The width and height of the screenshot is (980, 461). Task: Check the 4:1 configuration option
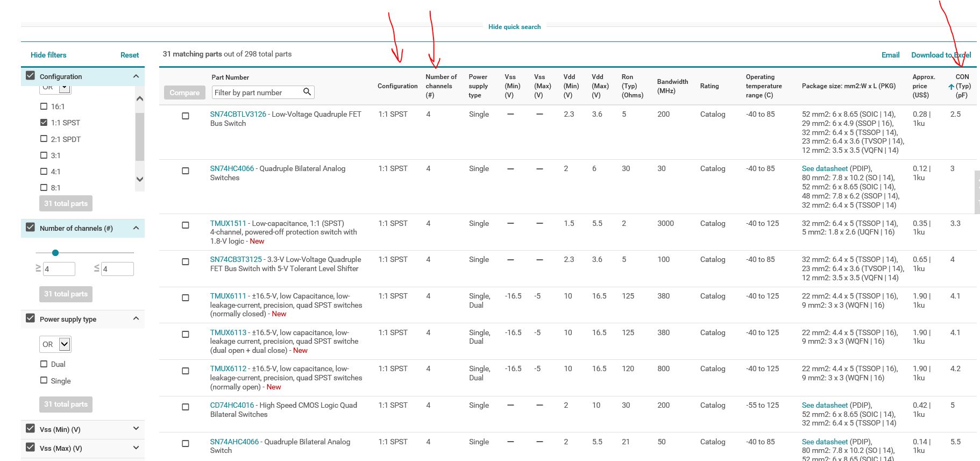pos(44,171)
